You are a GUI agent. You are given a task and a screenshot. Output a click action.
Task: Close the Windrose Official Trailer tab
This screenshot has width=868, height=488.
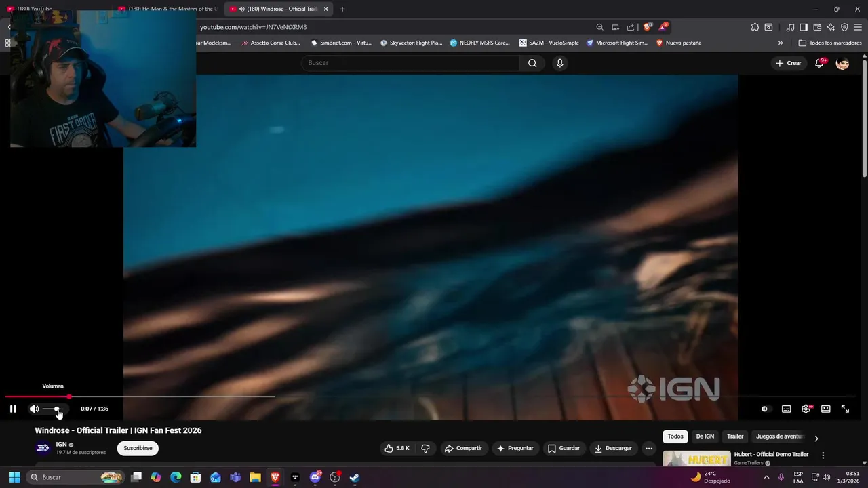(325, 9)
